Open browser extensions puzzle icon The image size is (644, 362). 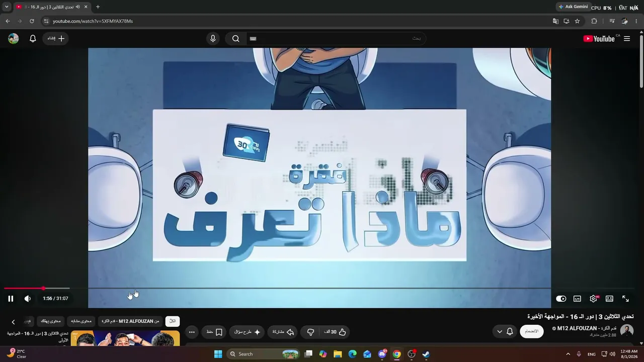(594, 21)
